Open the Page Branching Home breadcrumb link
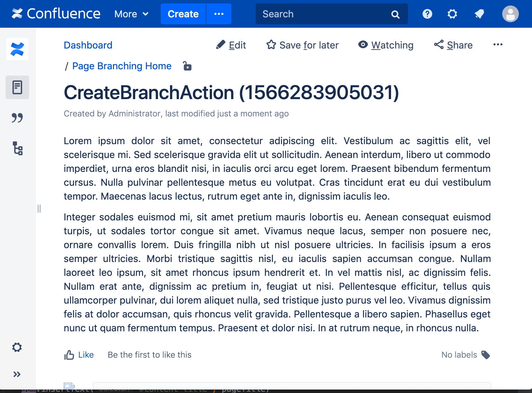This screenshot has height=393, width=532. [x=122, y=66]
